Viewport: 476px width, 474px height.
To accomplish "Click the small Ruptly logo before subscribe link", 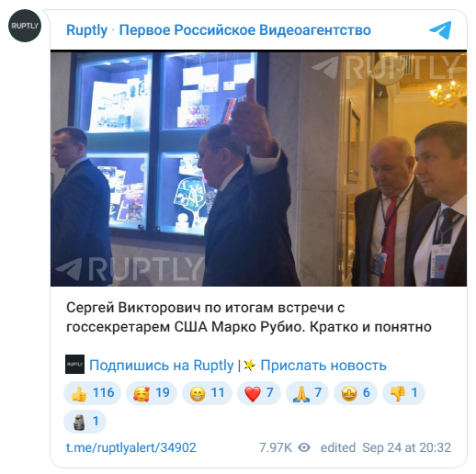I will pos(74,364).
